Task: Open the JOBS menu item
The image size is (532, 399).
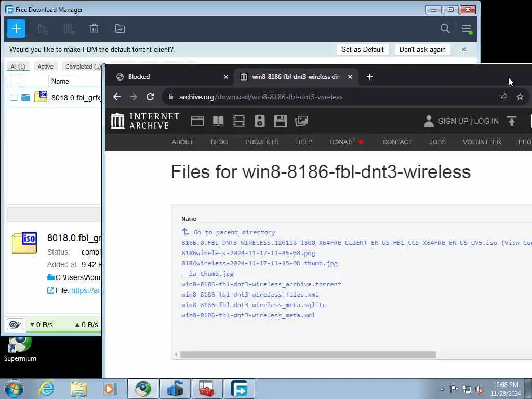Action: coord(437,142)
